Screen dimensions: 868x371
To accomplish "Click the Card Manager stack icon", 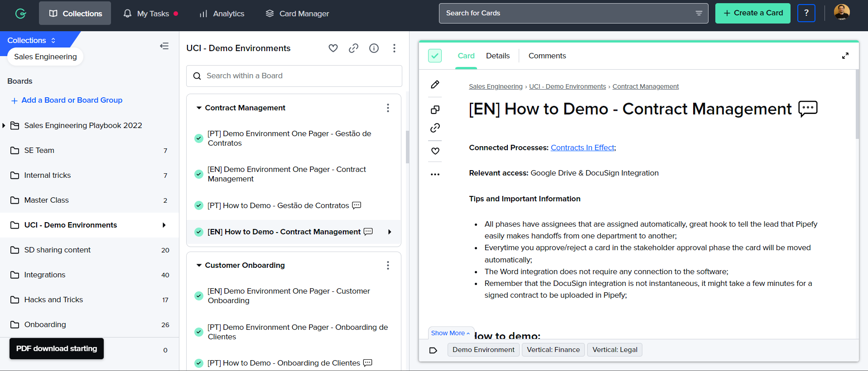I will point(270,14).
